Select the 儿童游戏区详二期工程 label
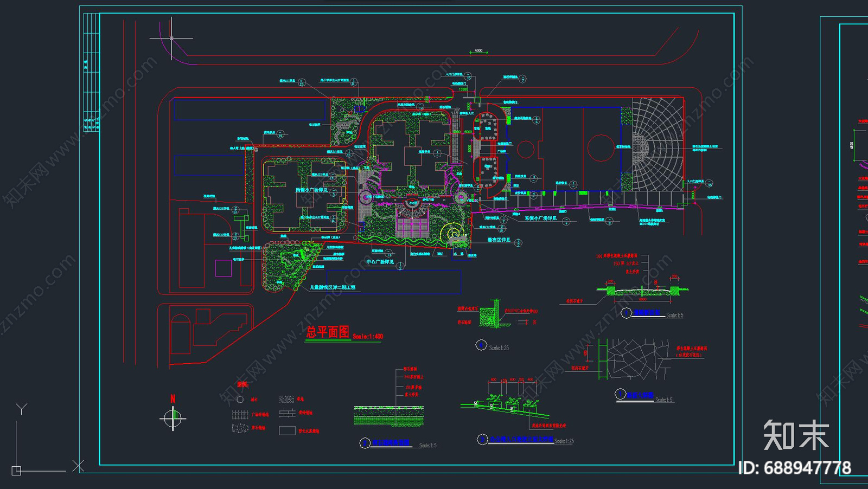Image resolution: width=868 pixels, height=489 pixels. click(333, 287)
